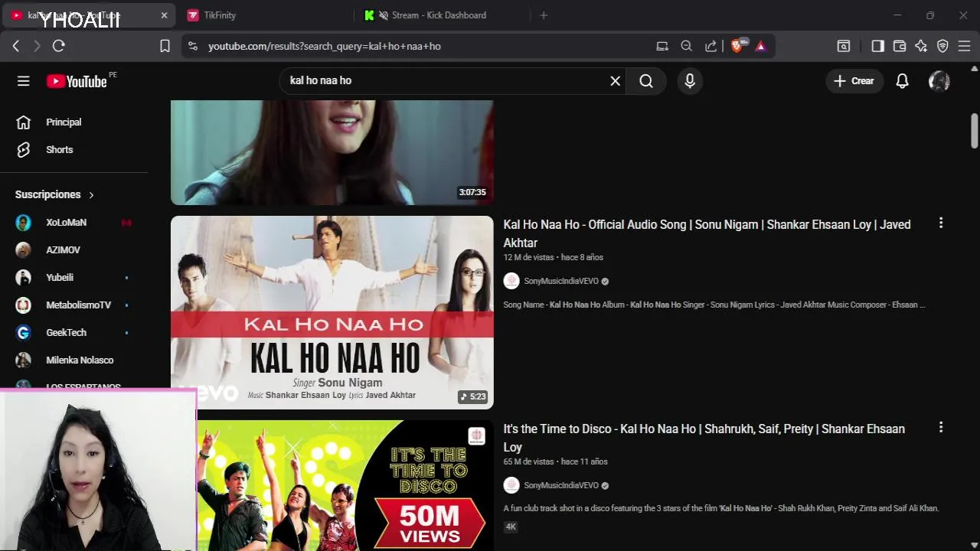Click the browser address bar URL
This screenshot has width=980, height=551.
[x=325, y=47]
